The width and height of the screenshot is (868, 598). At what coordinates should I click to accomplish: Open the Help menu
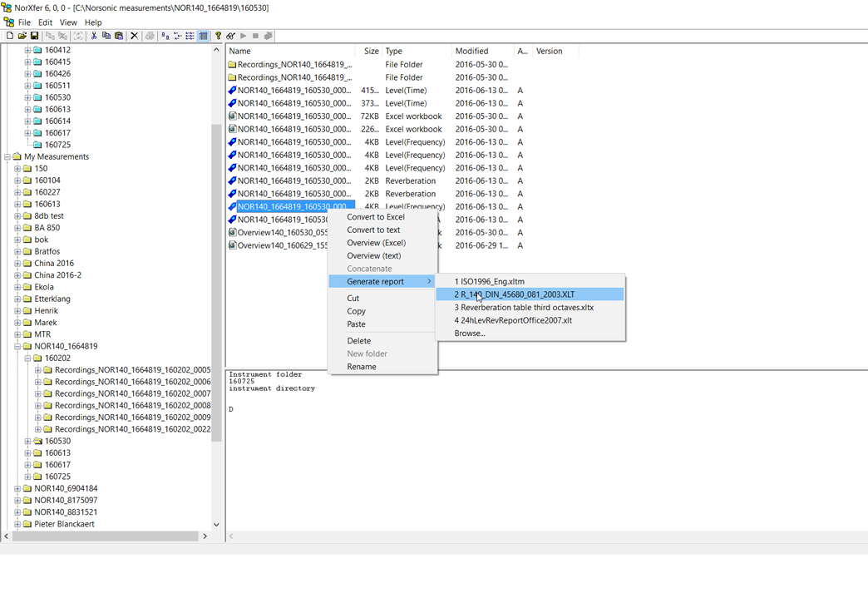[x=93, y=22]
